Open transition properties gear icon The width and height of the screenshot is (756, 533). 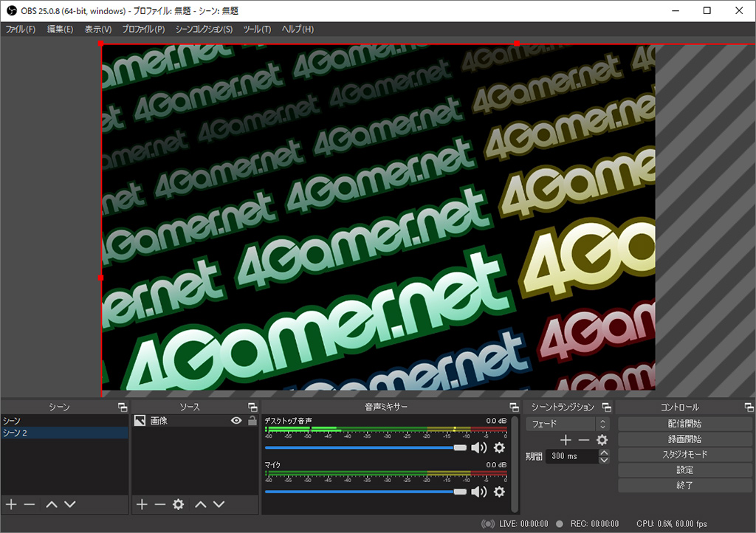(x=602, y=440)
